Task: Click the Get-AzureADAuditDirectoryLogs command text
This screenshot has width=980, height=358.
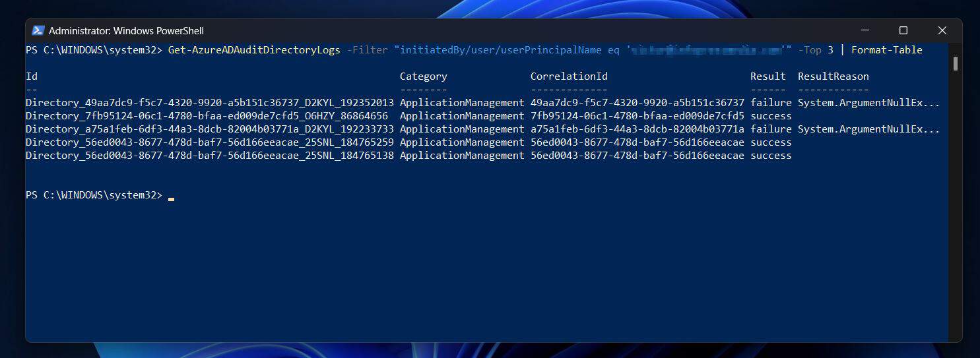Action: tap(254, 50)
